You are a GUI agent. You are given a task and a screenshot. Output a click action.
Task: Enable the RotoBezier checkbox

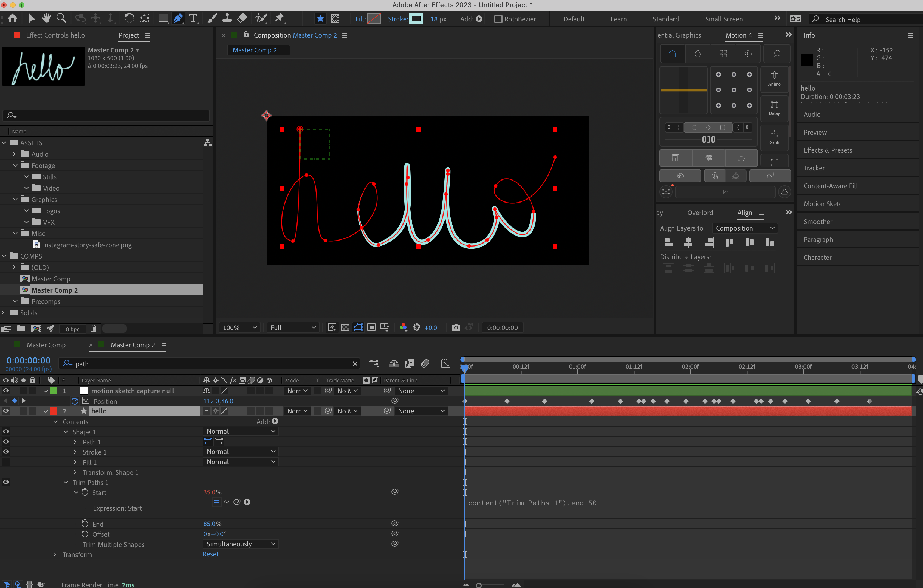[498, 19]
